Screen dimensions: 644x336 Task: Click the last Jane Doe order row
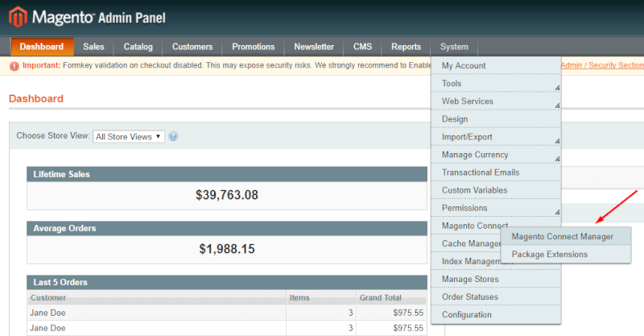click(x=227, y=328)
